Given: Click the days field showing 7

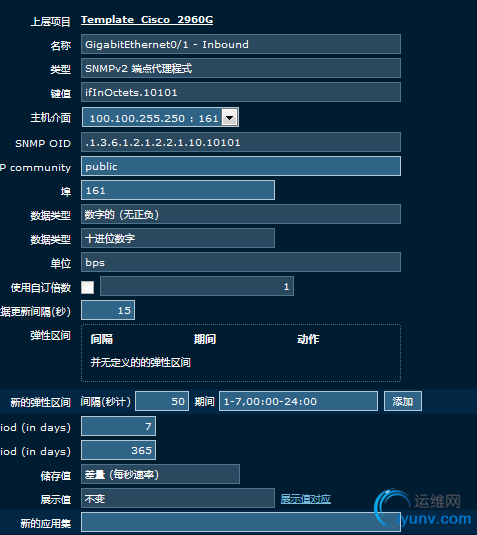Looking at the screenshot, I should pos(118,426).
